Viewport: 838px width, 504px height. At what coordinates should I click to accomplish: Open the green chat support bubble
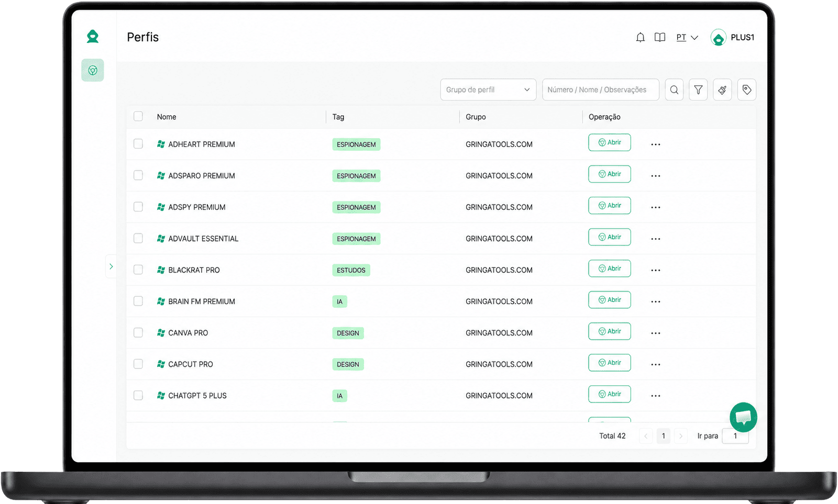click(x=743, y=417)
